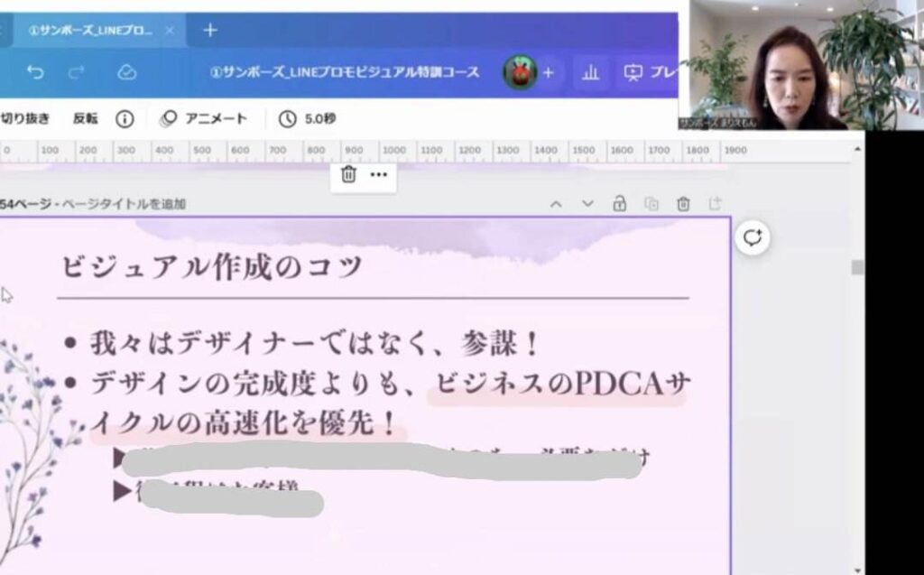Select the presenter's webcam video tile
The width and height of the screenshot is (924, 575).
coord(801,65)
